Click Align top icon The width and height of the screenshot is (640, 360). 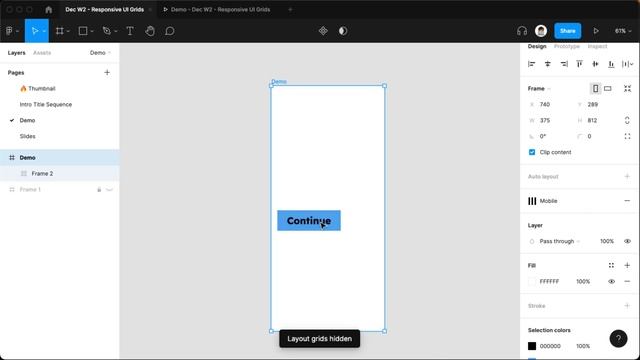579,64
